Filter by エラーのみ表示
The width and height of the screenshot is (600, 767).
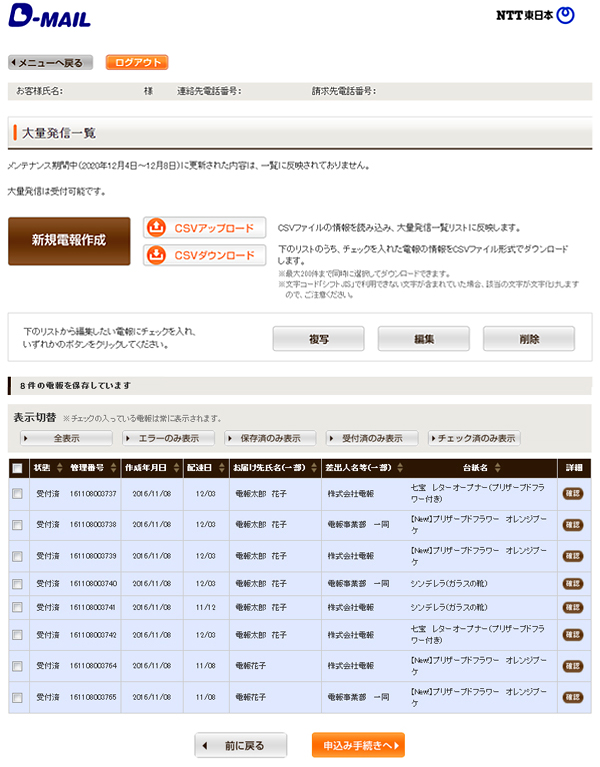click(168, 438)
